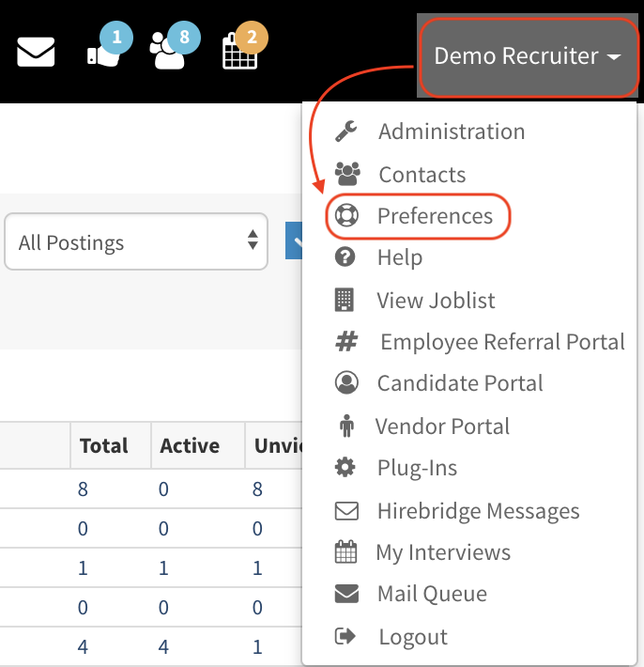Go to My Interviews menu item
The width and height of the screenshot is (644, 667).
point(443,552)
